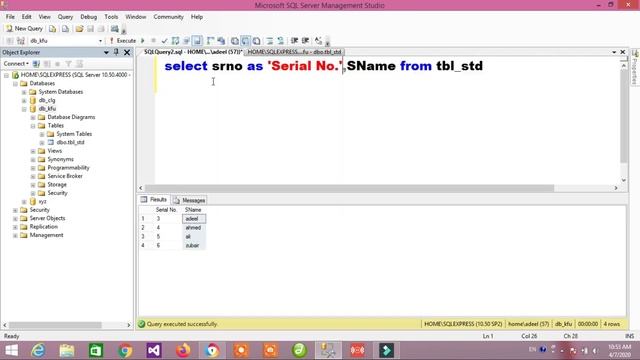Click Specify Values for Template Parameters icon

[318, 41]
